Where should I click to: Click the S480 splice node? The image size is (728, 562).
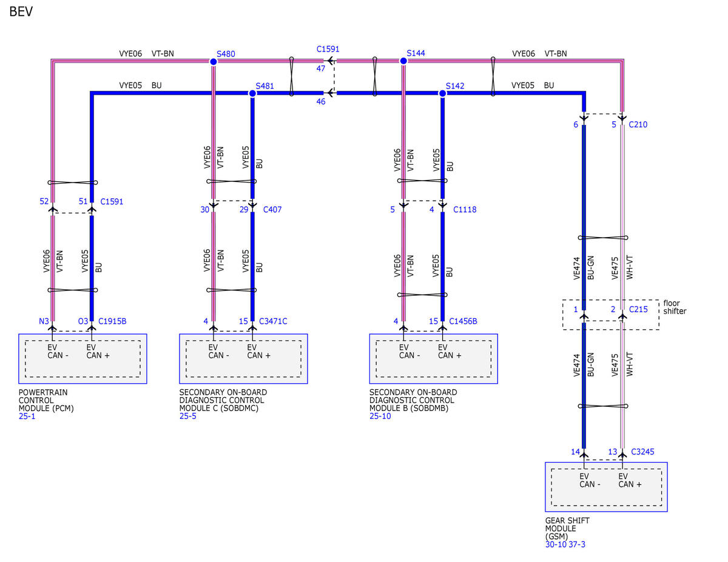pyautogui.click(x=213, y=62)
